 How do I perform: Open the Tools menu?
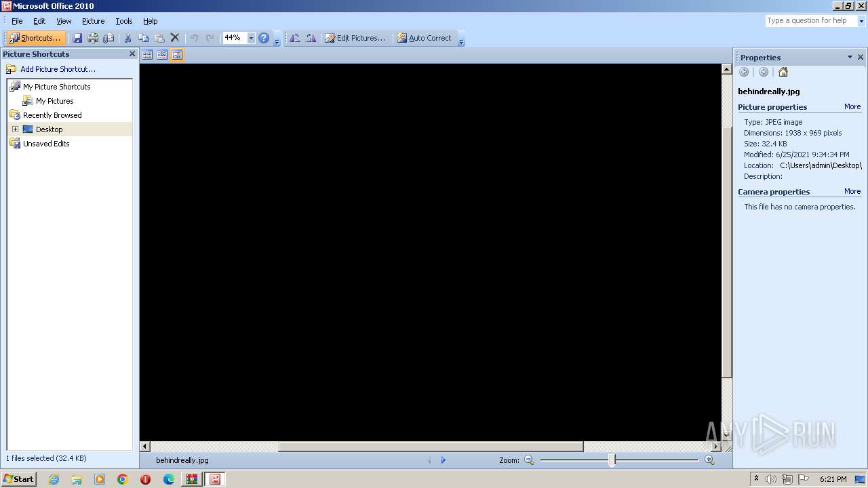click(x=124, y=21)
